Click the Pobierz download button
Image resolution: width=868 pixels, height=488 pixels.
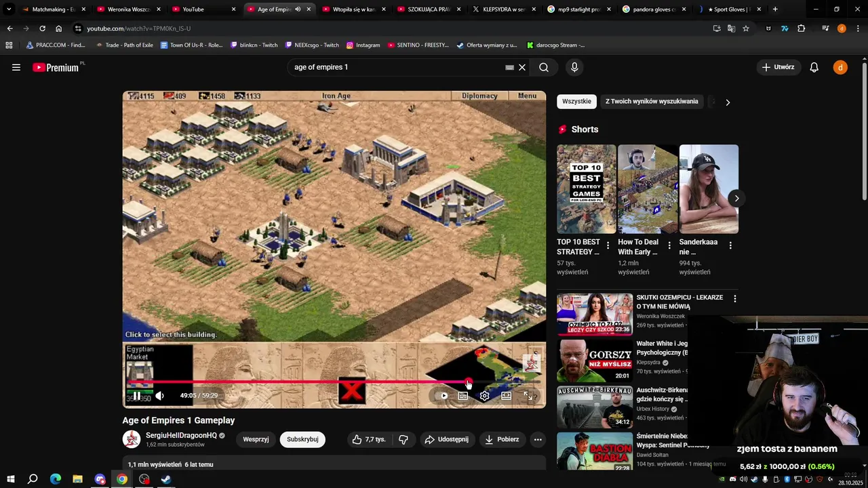point(501,439)
